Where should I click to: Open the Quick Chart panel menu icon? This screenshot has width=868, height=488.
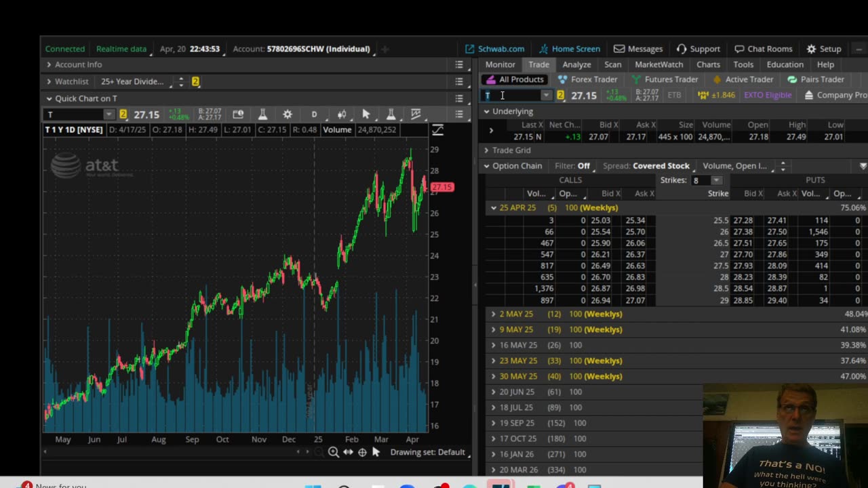(459, 98)
